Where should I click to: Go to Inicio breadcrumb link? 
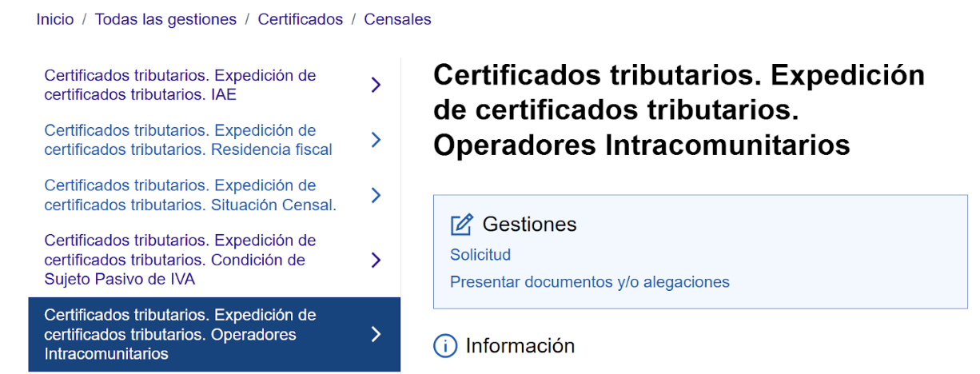coord(54,19)
